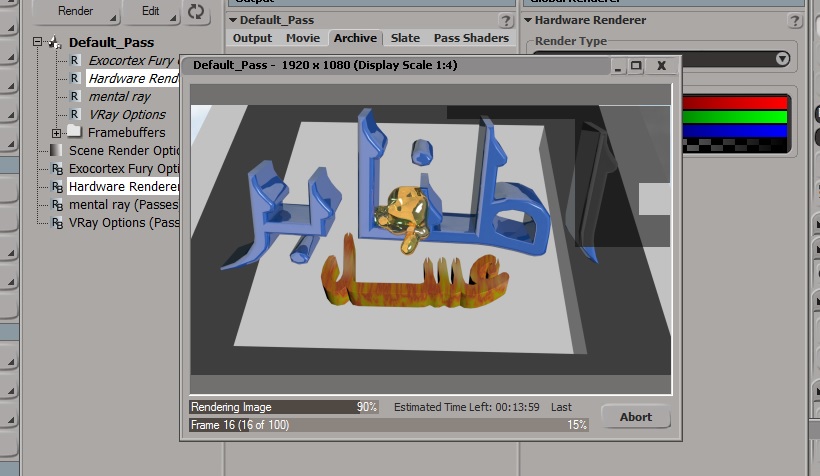Image resolution: width=820 pixels, height=476 pixels.
Task: Open help for Default_Pass section
Action: click(506, 21)
